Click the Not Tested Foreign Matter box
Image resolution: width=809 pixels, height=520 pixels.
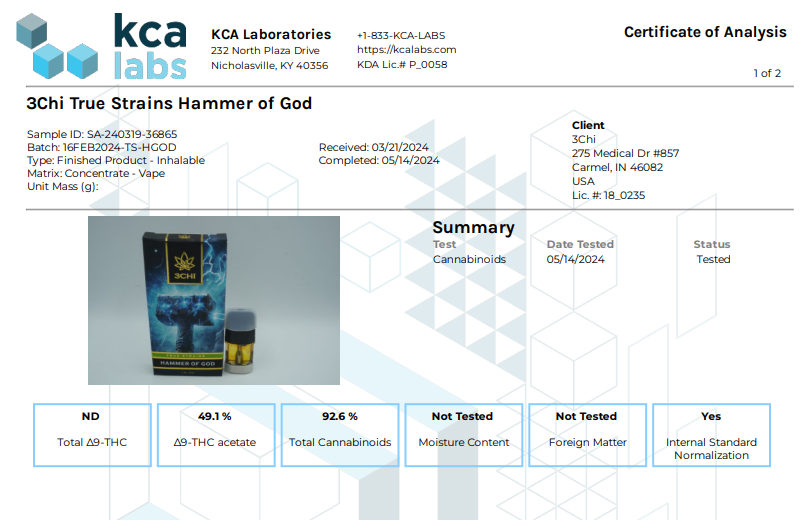tap(588, 435)
